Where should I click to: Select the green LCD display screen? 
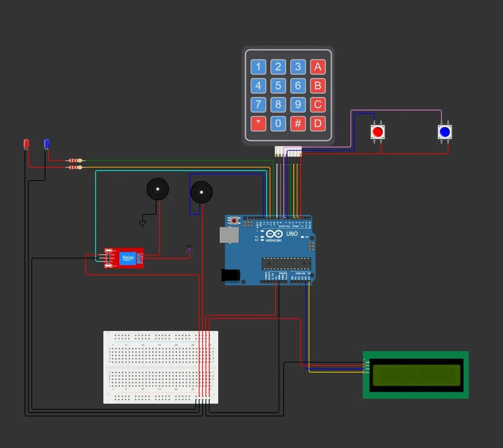(416, 375)
